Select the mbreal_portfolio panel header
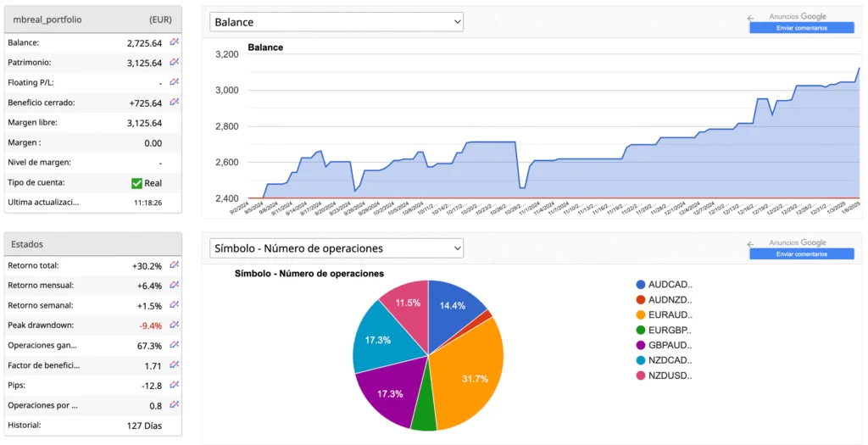 [92, 19]
